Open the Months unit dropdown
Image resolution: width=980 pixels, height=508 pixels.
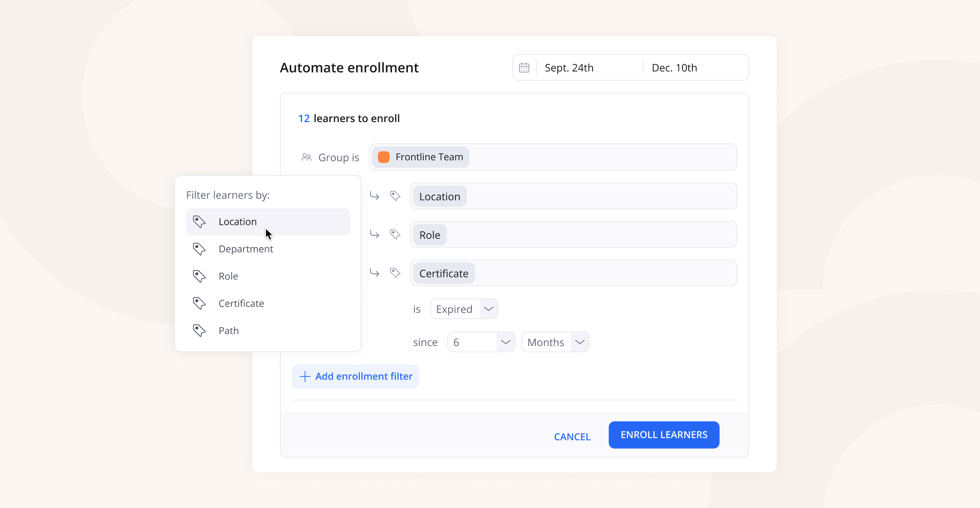click(579, 342)
